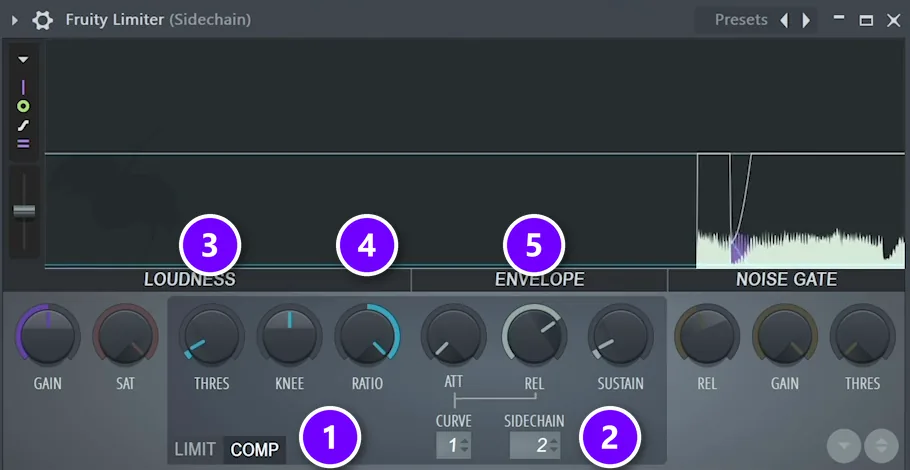Open display options dropdown triangle
The image size is (910, 470).
point(23,59)
